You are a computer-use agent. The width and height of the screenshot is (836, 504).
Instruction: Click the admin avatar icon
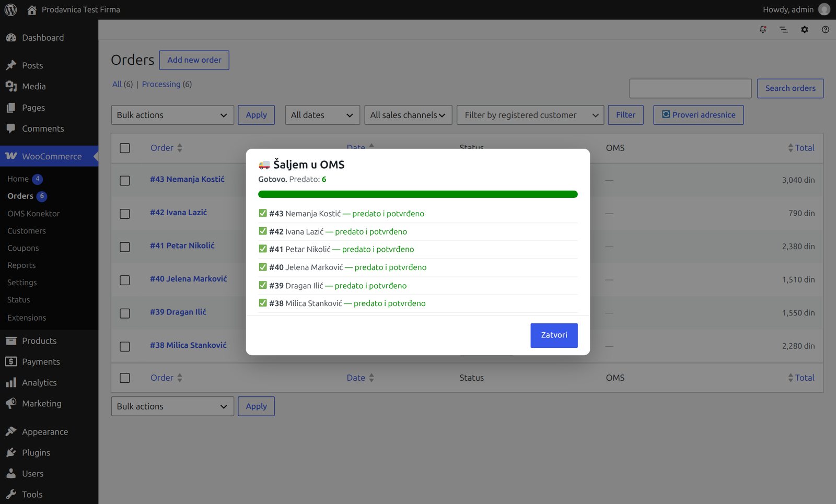[x=824, y=9]
